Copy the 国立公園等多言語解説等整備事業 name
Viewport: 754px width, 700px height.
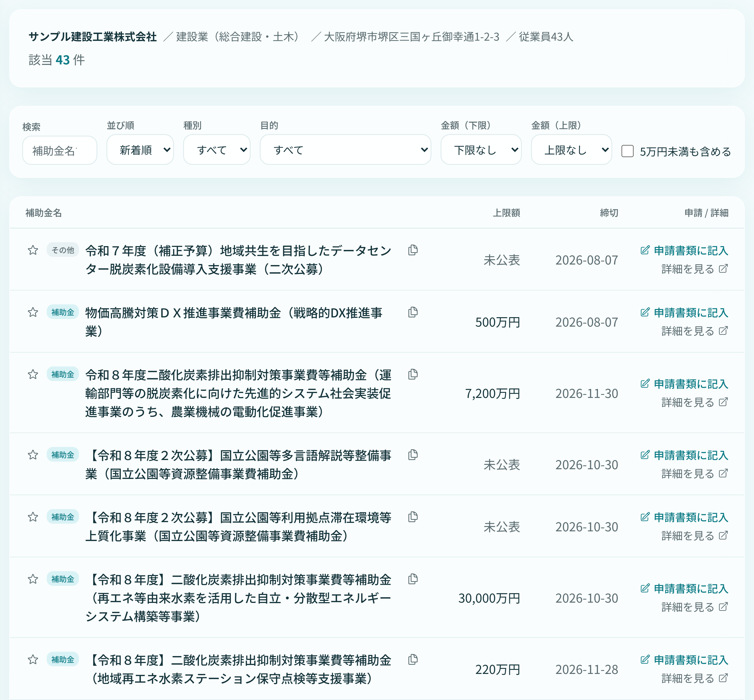pyautogui.click(x=413, y=455)
